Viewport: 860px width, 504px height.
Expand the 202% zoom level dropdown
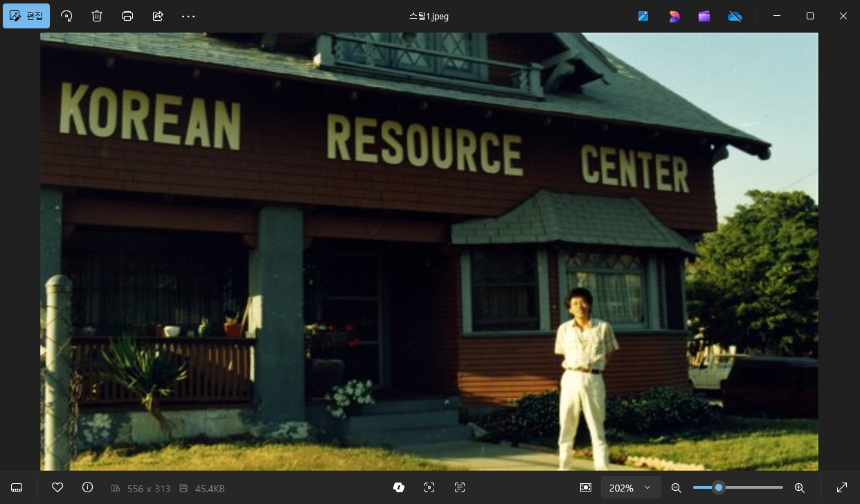(630, 487)
